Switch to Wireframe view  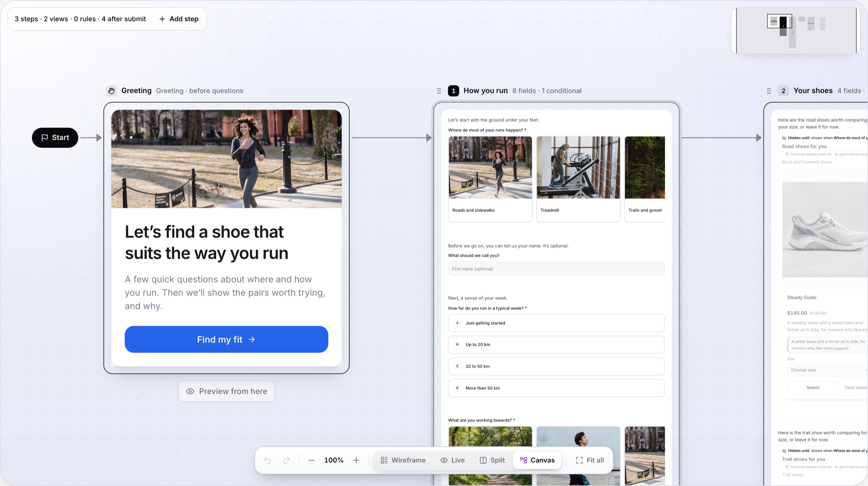tap(403, 460)
